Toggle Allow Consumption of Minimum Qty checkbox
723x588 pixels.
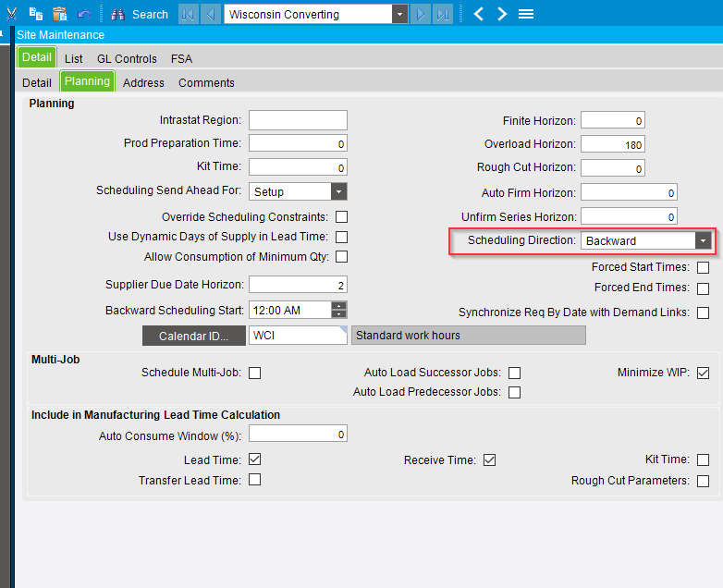pyautogui.click(x=342, y=256)
